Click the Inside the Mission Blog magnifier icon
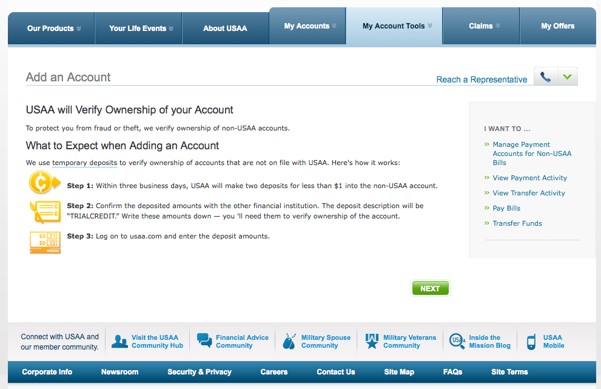This screenshot has width=601, height=389. pos(456,341)
